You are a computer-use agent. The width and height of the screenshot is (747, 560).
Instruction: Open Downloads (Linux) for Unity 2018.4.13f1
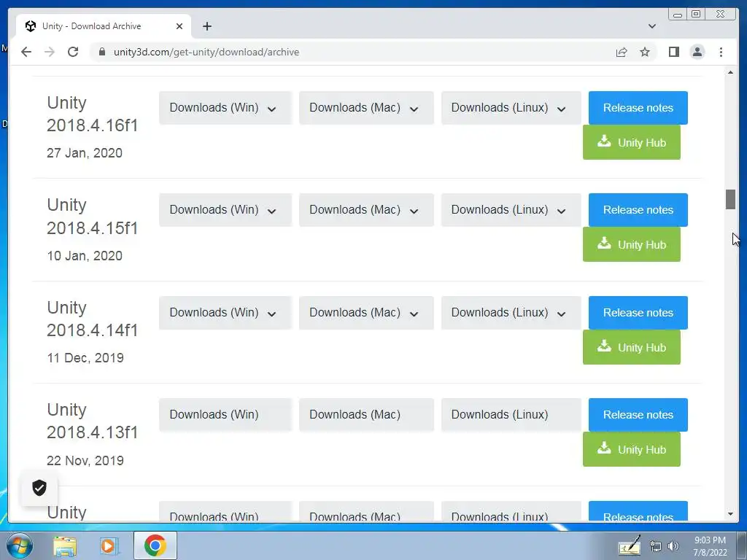tap(511, 415)
